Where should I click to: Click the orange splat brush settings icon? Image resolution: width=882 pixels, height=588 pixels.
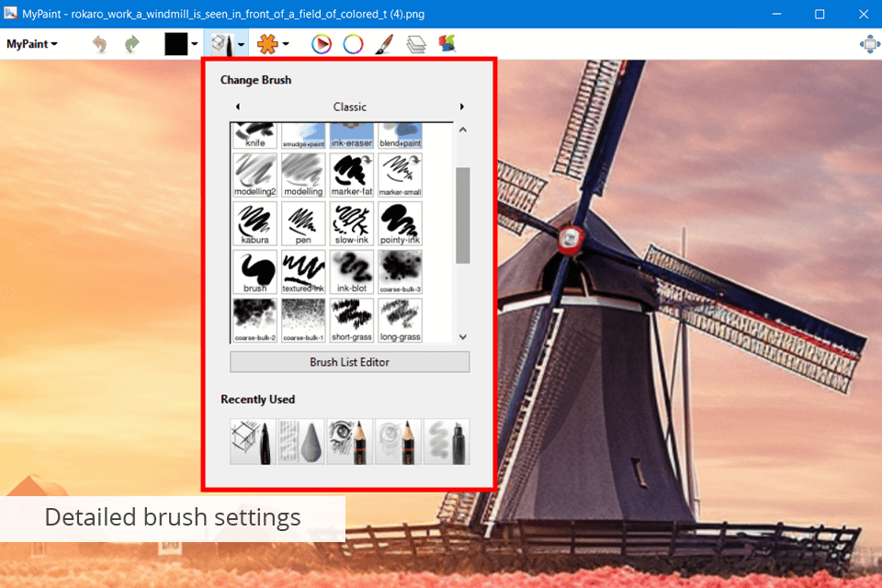[x=267, y=44]
